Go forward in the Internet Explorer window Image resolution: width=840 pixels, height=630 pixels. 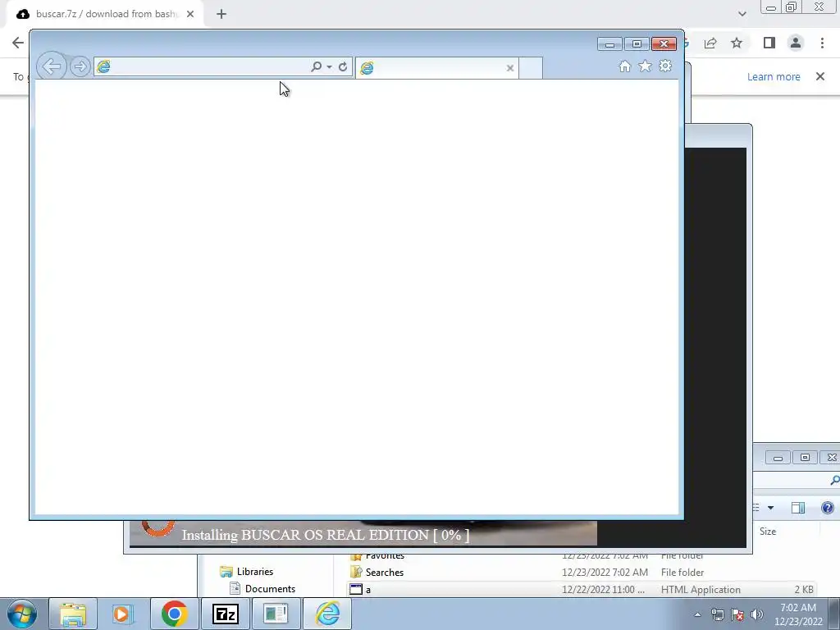pyautogui.click(x=80, y=67)
